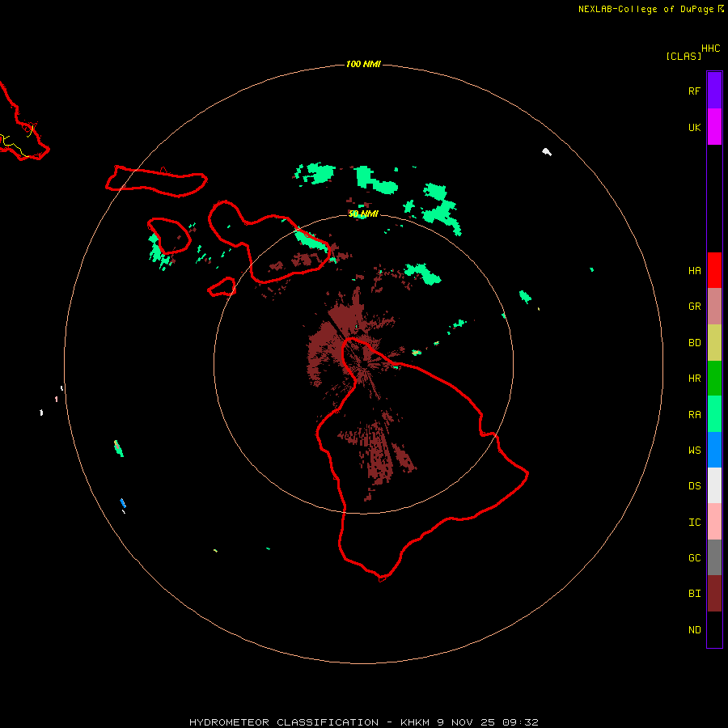
Task: Click the GC gray legend swatch
Action: (x=714, y=557)
